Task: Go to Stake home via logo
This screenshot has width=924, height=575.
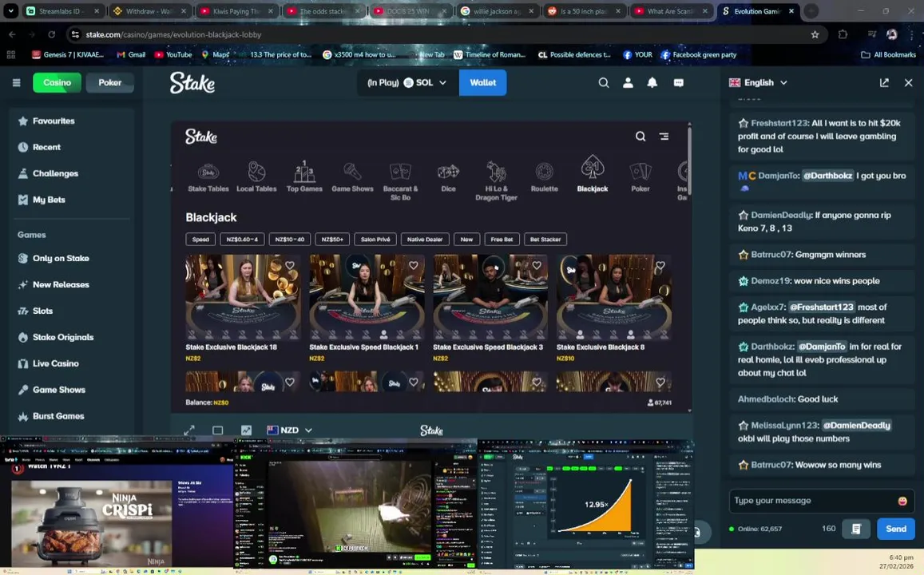Action: 192,82
